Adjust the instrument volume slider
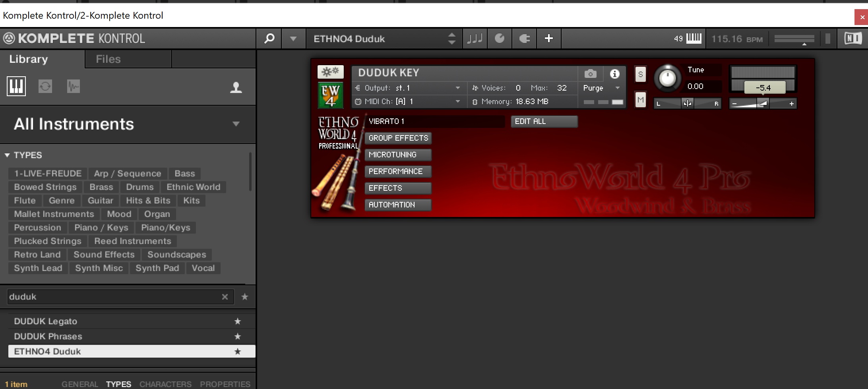Viewport: 868px width, 389px height. pos(763,104)
